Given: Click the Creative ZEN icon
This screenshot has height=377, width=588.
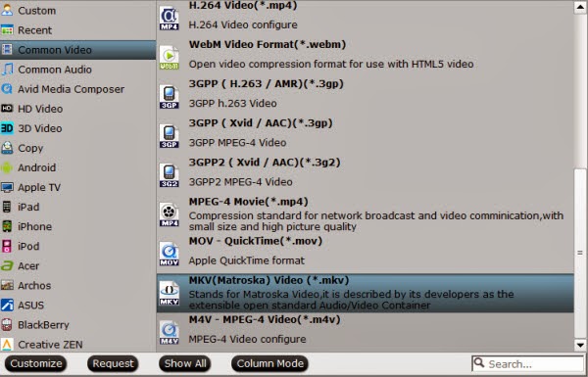Looking at the screenshot, I should click(7, 344).
